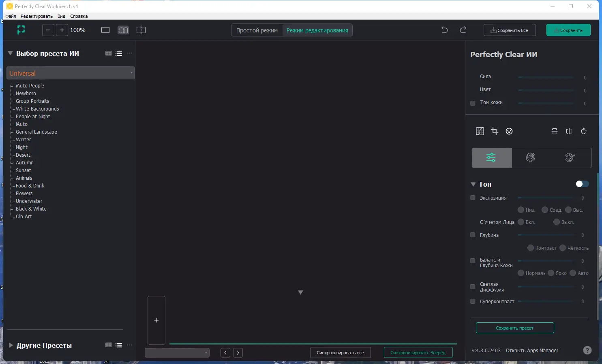Enable the Светлая Диффузия checkbox

pos(473,287)
